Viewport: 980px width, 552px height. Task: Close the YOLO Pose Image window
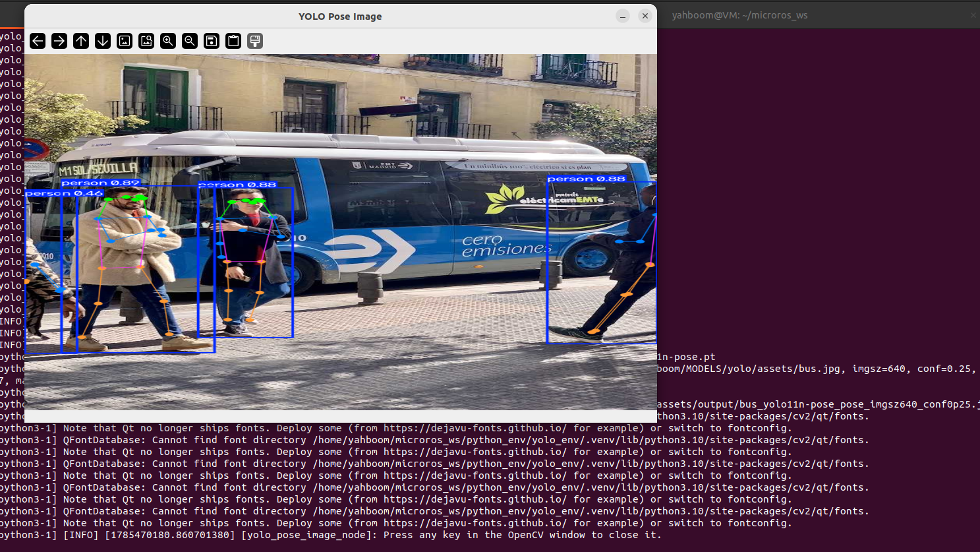(645, 16)
